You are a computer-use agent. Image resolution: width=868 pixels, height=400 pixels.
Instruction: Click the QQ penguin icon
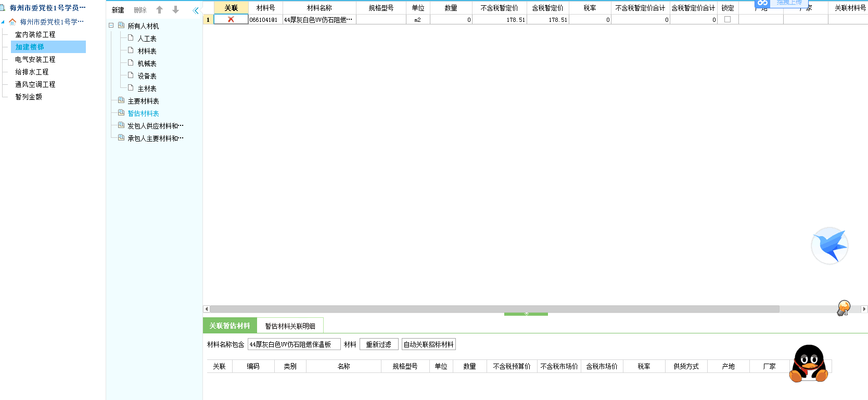(x=809, y=364)
